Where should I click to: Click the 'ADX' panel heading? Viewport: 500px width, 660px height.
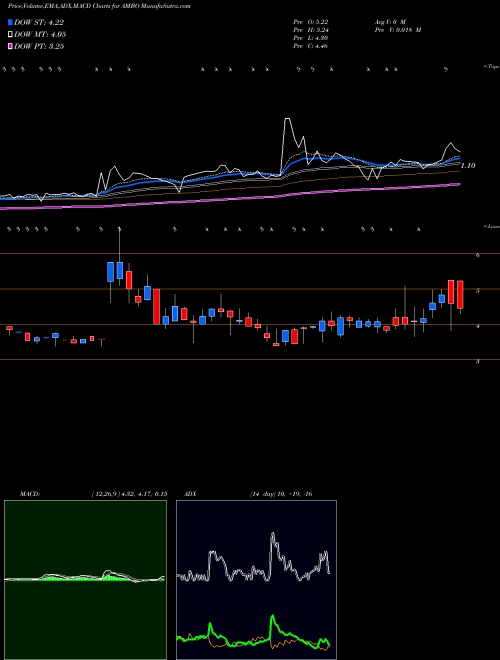click(x=190, y=494)
